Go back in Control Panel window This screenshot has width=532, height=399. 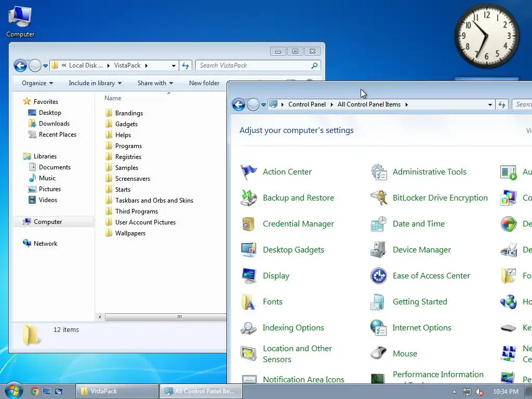coord(239,104)
